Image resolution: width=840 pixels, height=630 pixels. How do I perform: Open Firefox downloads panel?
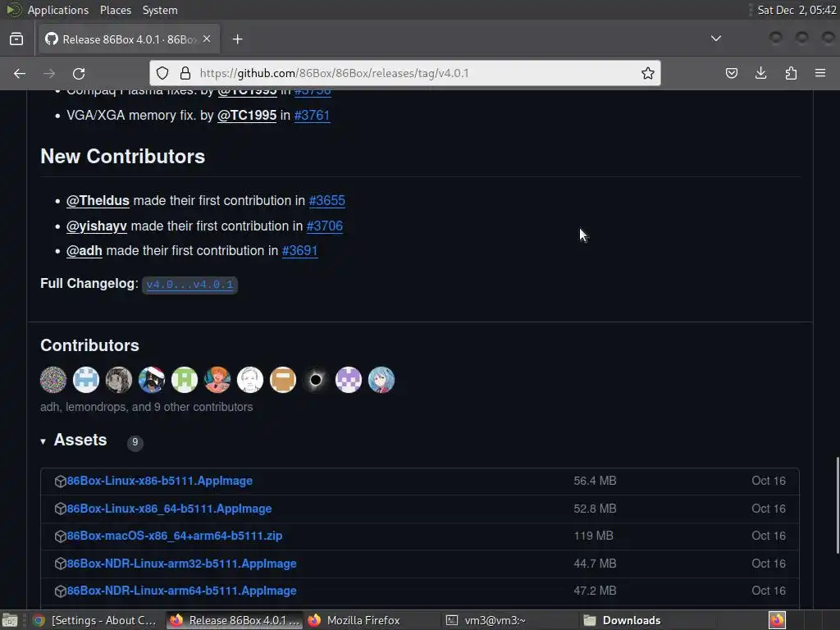(760, 73)
